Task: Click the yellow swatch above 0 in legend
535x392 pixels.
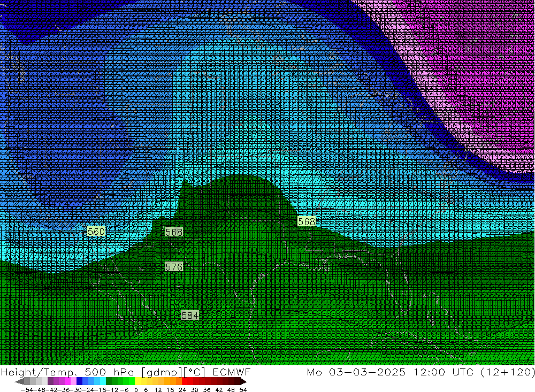Action: click(137, 381)
